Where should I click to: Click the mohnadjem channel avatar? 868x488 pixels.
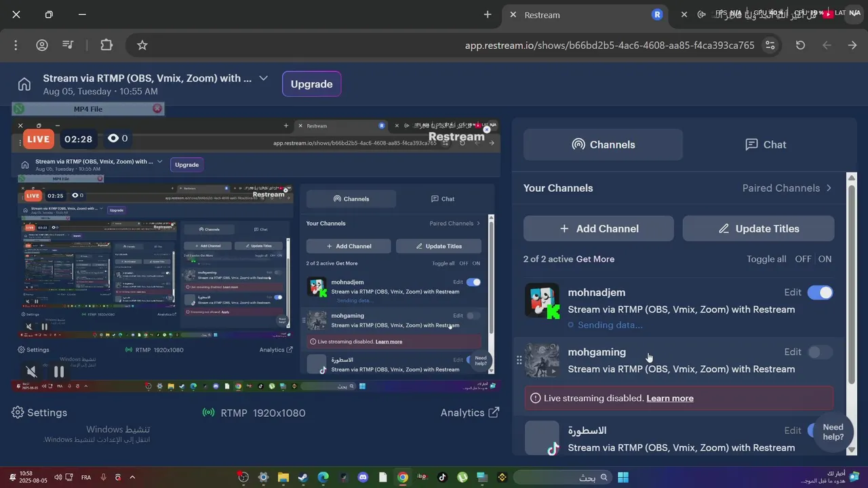542,300
